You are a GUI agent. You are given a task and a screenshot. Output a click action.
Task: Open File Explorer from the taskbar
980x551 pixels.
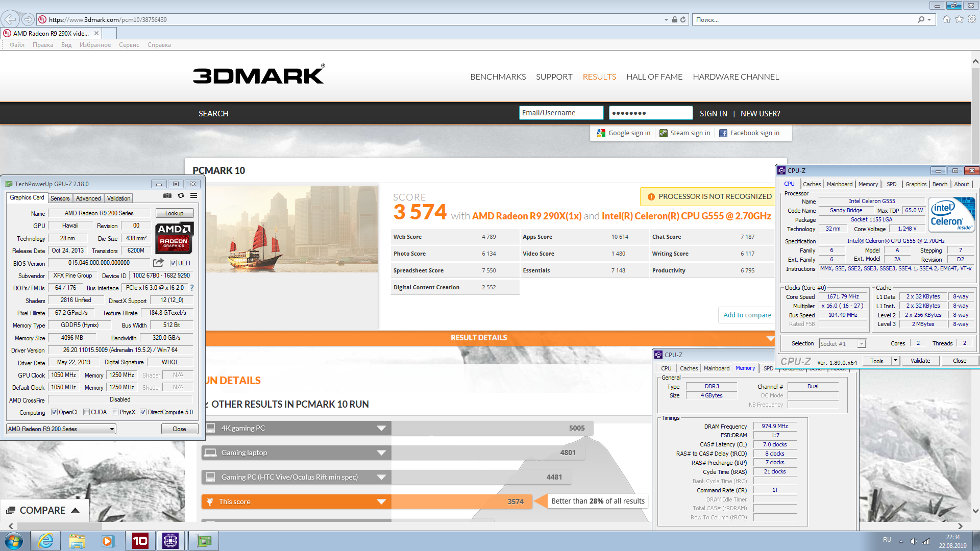77,541
